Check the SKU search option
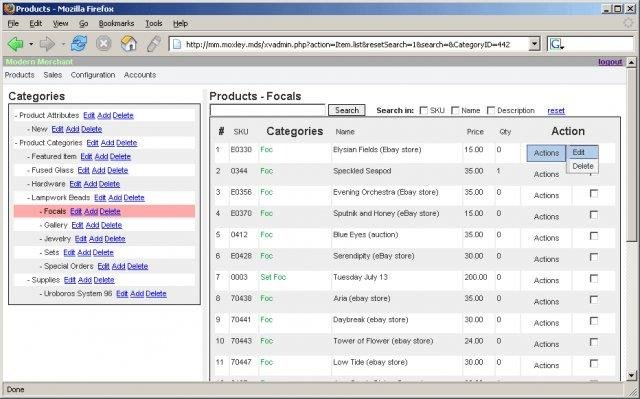 tap(424, 111)
